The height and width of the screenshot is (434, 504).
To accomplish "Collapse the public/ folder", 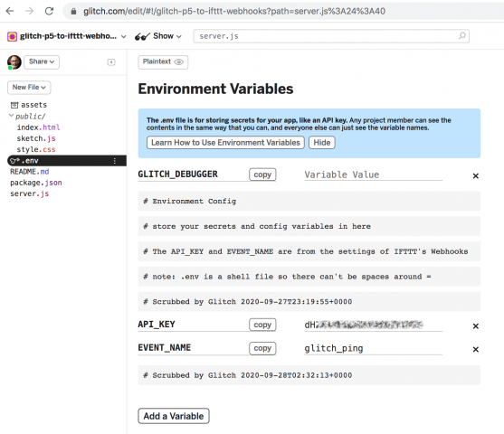I will pyautogui.click(x=11, y=116).
